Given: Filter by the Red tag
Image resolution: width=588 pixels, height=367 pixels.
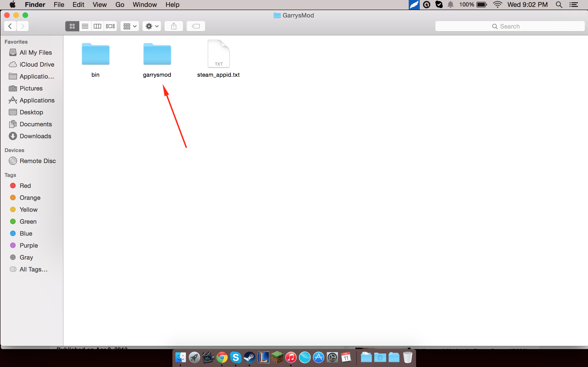Looking at the screenshot, I should [x=25, y=186].
